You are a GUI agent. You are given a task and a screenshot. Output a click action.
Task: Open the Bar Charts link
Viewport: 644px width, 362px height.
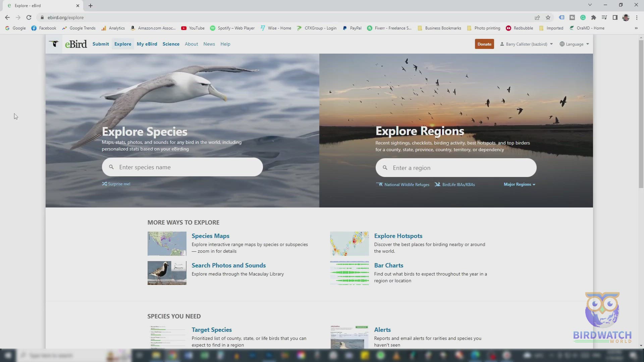pos(388,265)
